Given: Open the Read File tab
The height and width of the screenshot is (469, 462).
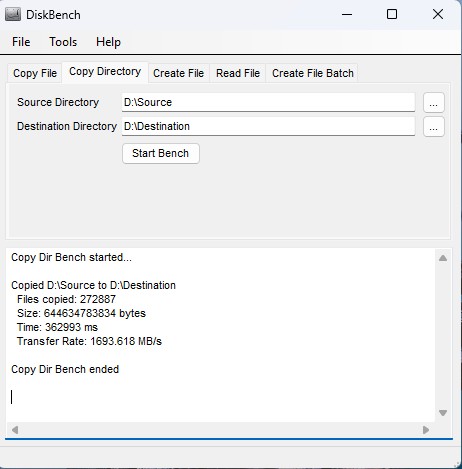Looking at the screenshot, I should (x=238, y=73).
